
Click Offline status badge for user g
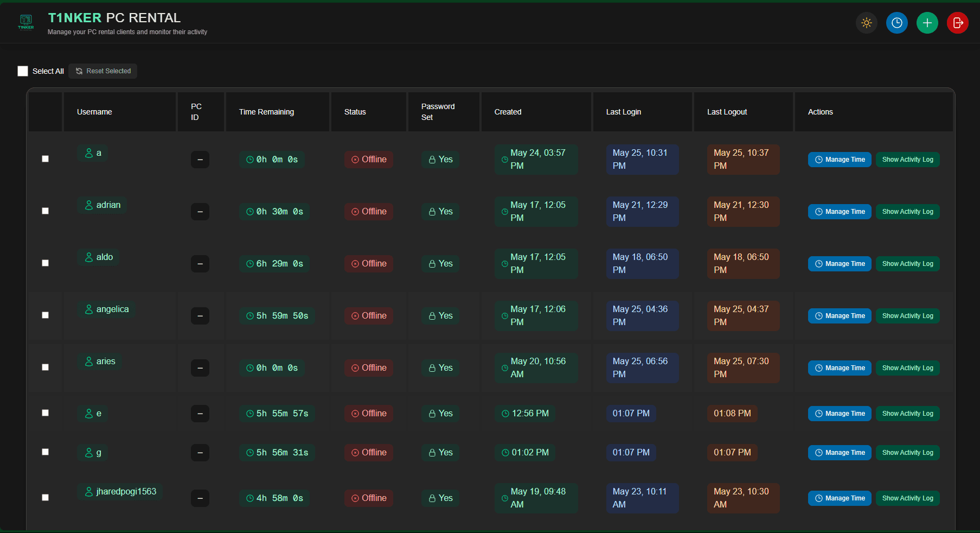(x=369, y=453)
